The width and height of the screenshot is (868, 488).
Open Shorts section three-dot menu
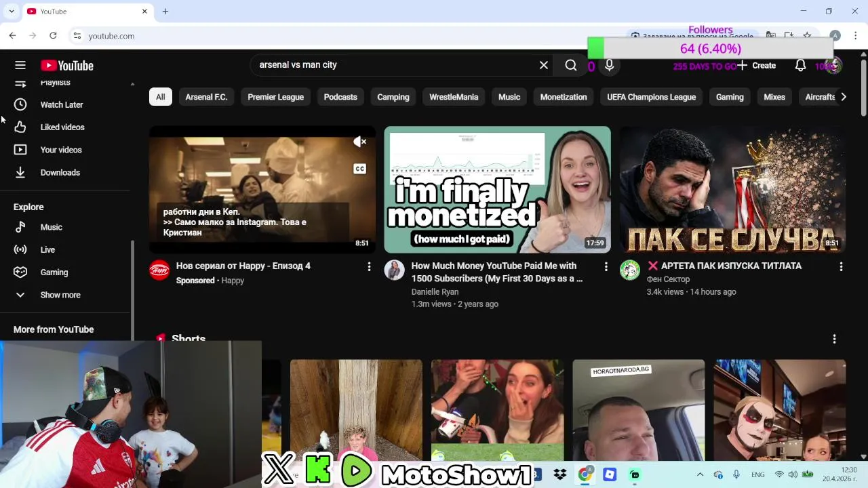[834, 339]
